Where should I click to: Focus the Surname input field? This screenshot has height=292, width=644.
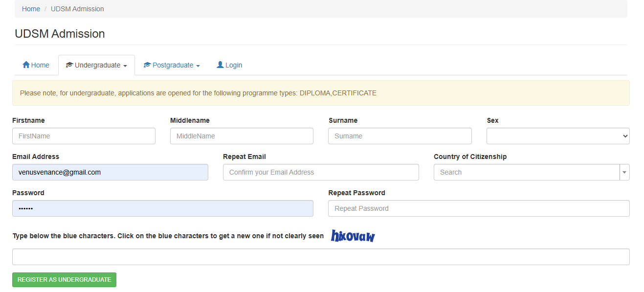point(400,136)
